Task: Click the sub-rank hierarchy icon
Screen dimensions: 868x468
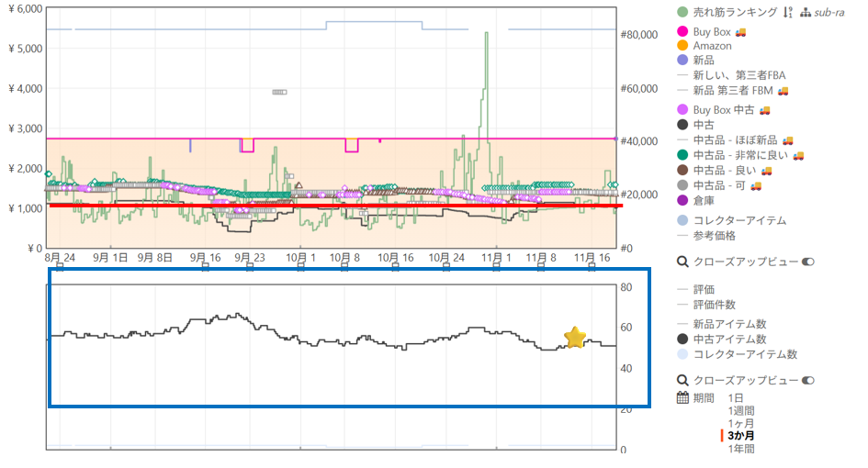Action: point(806,12)
